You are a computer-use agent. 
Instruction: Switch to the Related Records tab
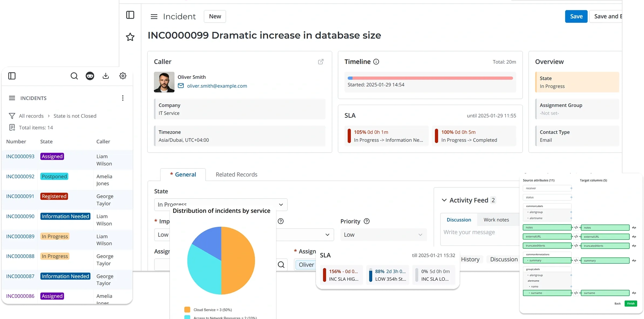click(x=237, y=174)
